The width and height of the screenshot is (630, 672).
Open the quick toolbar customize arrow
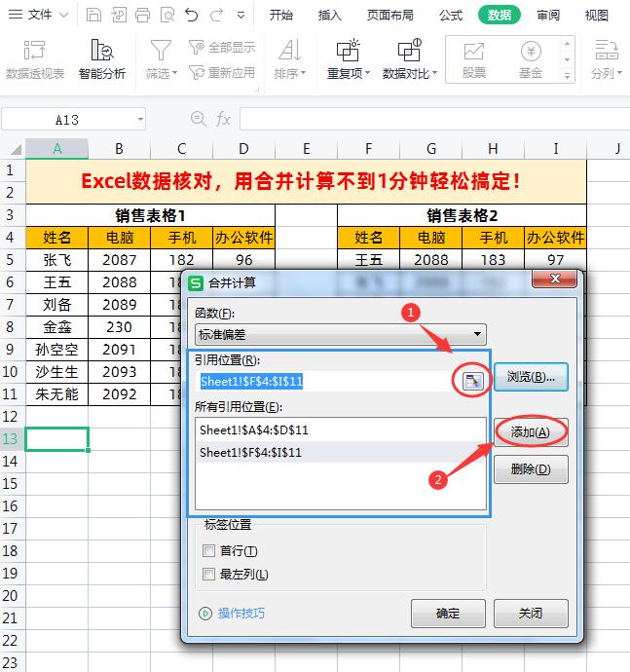pos(241,16)
